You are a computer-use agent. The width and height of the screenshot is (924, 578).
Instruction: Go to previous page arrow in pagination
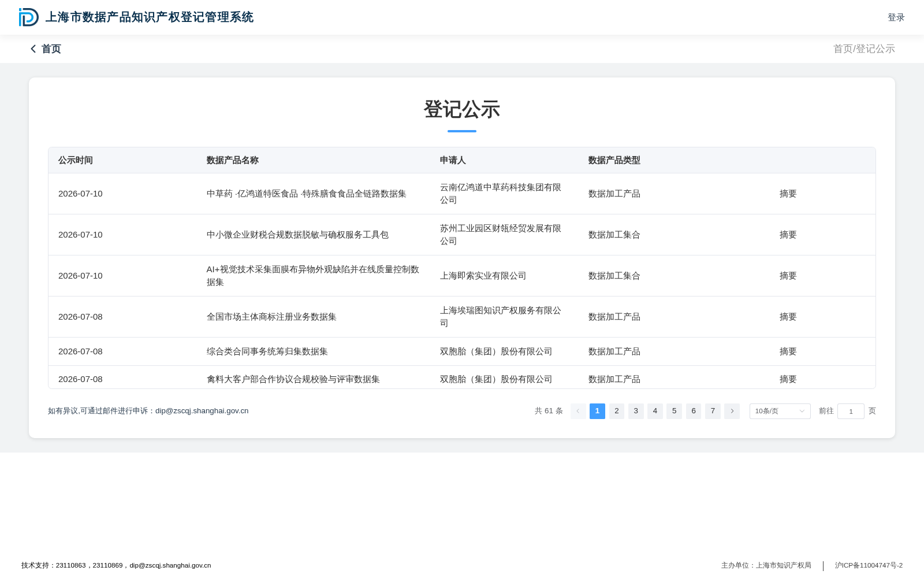(578, 411)
